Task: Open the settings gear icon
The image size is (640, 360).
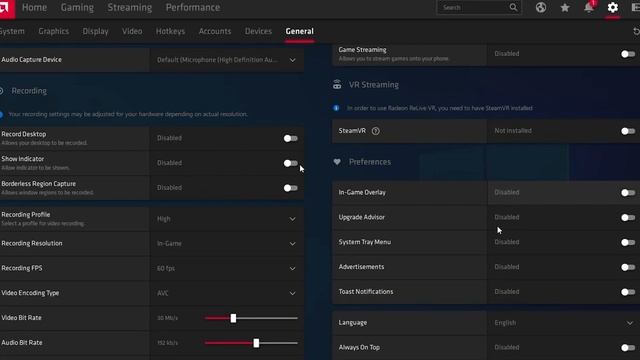Action: tap(613, 7)
